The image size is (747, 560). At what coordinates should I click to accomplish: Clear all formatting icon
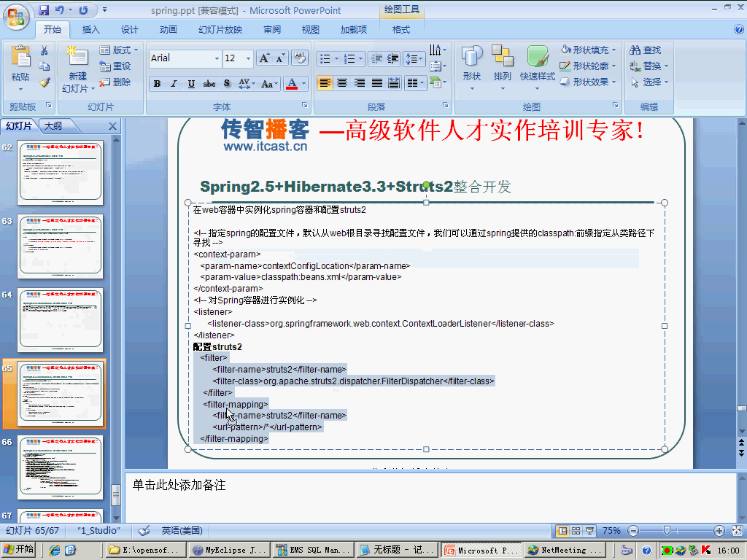(x=300, y=58)
